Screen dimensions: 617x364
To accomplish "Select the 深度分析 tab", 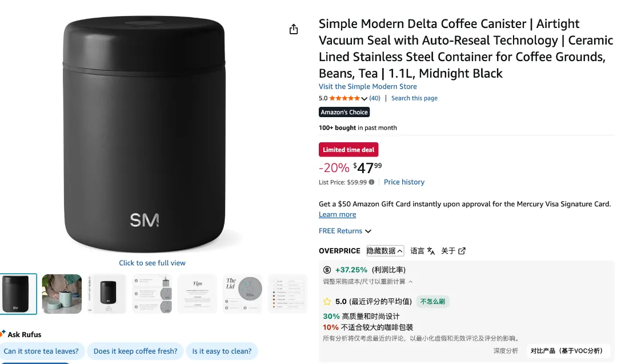I will coord(506,351).
